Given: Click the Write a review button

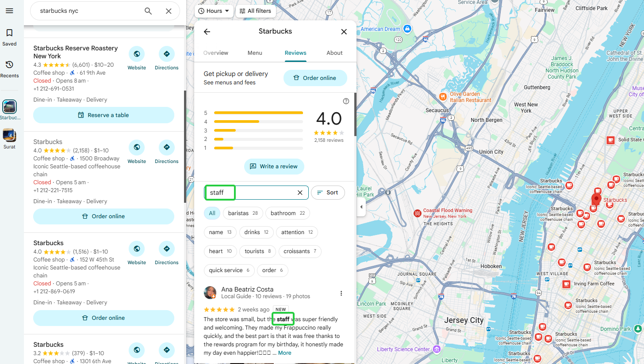Looking at the screenshot, I should coord(274,167).
